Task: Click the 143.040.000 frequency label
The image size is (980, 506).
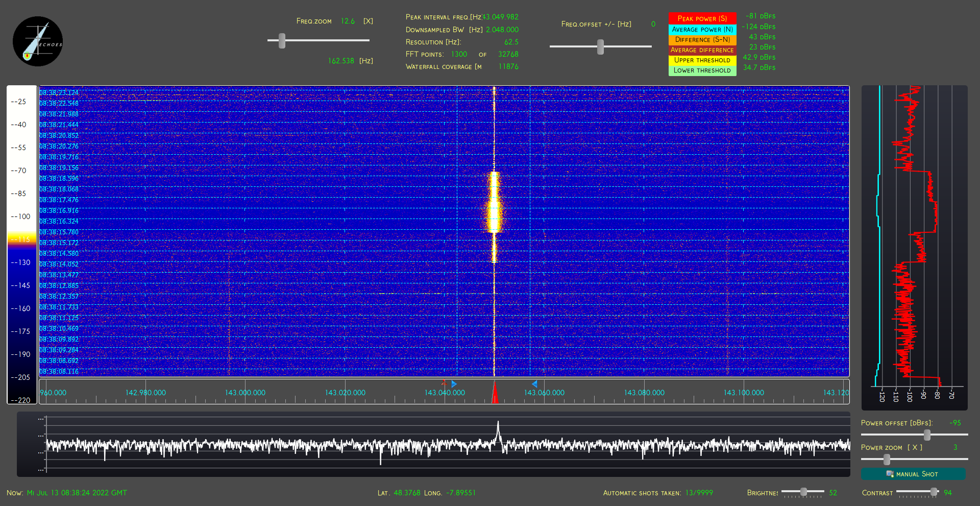Action: (445, 393)
